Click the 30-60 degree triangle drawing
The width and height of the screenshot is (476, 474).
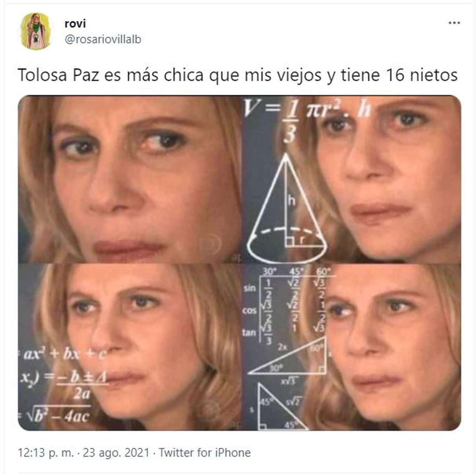tap(288, 360)
